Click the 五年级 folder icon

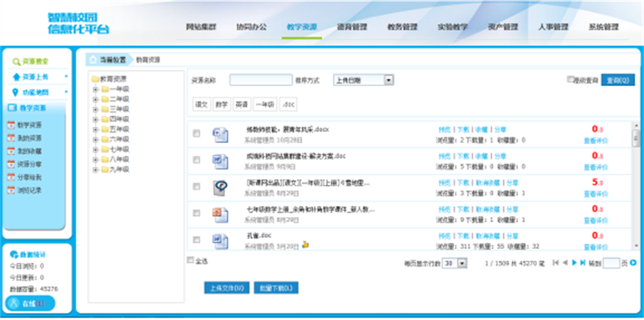pyautogui.click(x=105, y=129)
